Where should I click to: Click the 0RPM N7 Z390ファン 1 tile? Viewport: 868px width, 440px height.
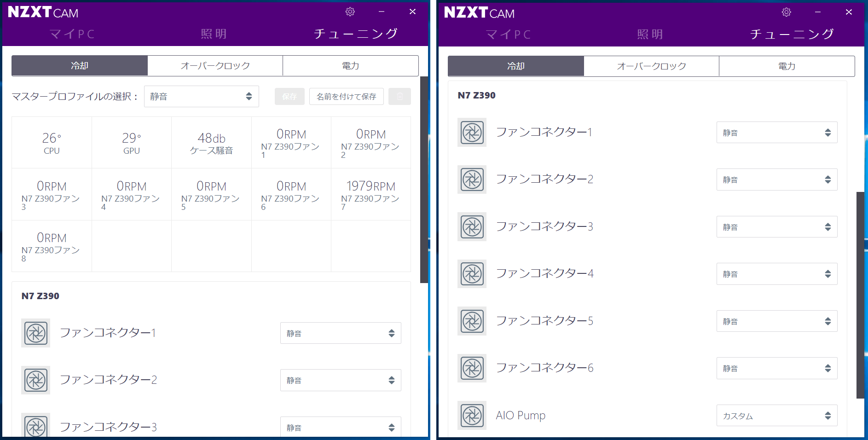pos(291,143)
